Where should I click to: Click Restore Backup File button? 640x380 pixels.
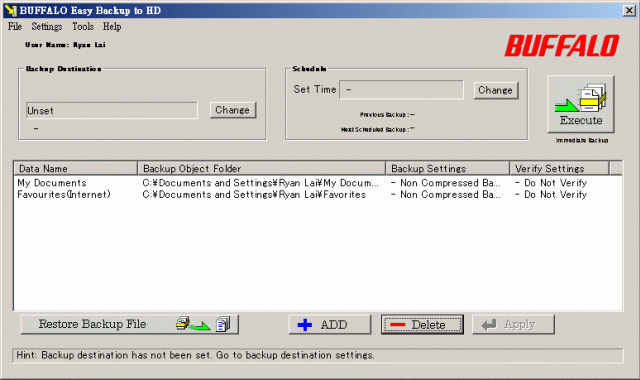point(130,324)
